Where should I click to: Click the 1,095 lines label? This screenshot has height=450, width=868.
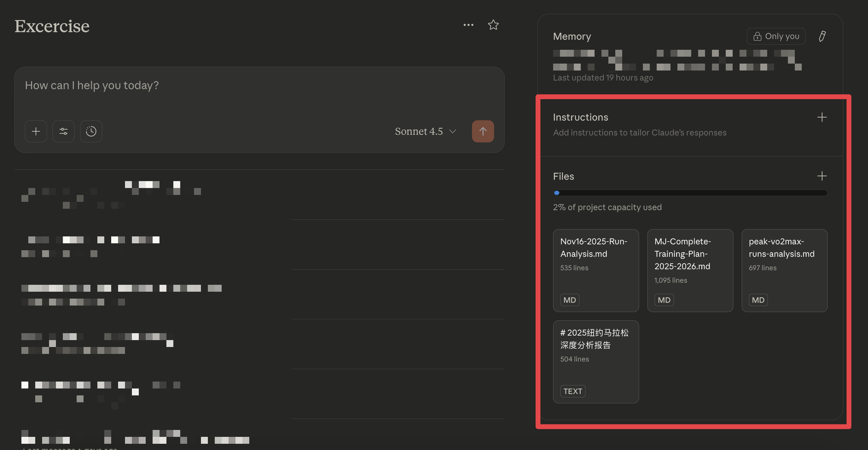(670, 280)
